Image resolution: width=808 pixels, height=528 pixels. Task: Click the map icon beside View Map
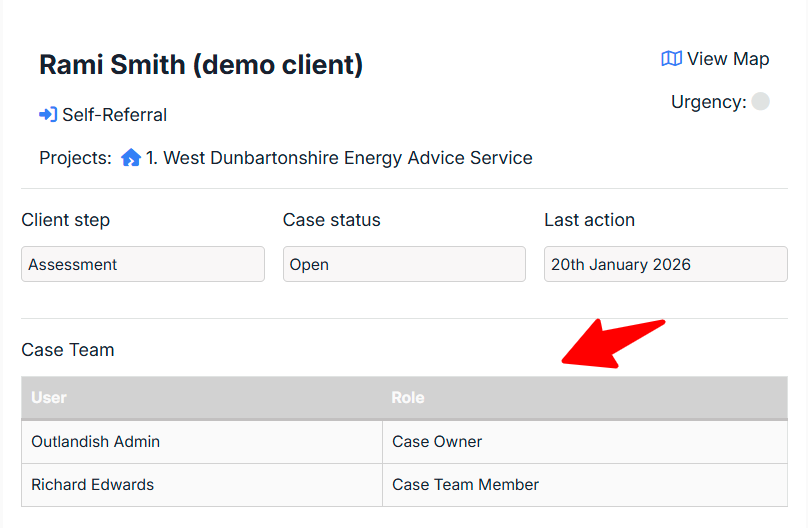[x=671, y=59]
